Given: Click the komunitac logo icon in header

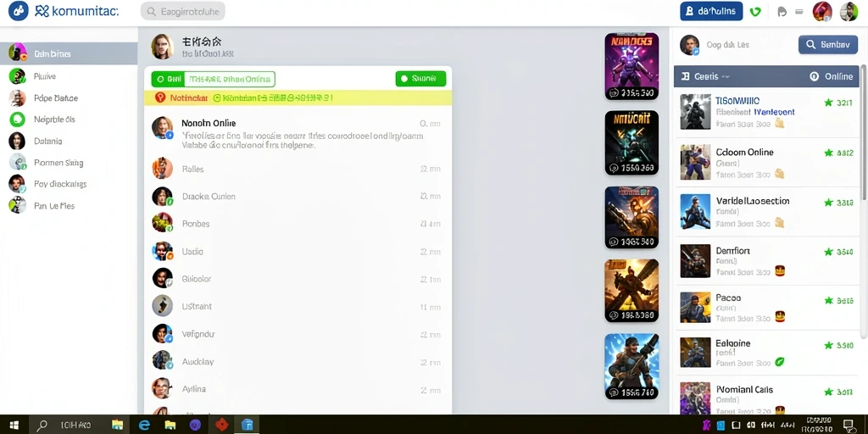Looking at the screenshot, I should [x=19, y=11].
